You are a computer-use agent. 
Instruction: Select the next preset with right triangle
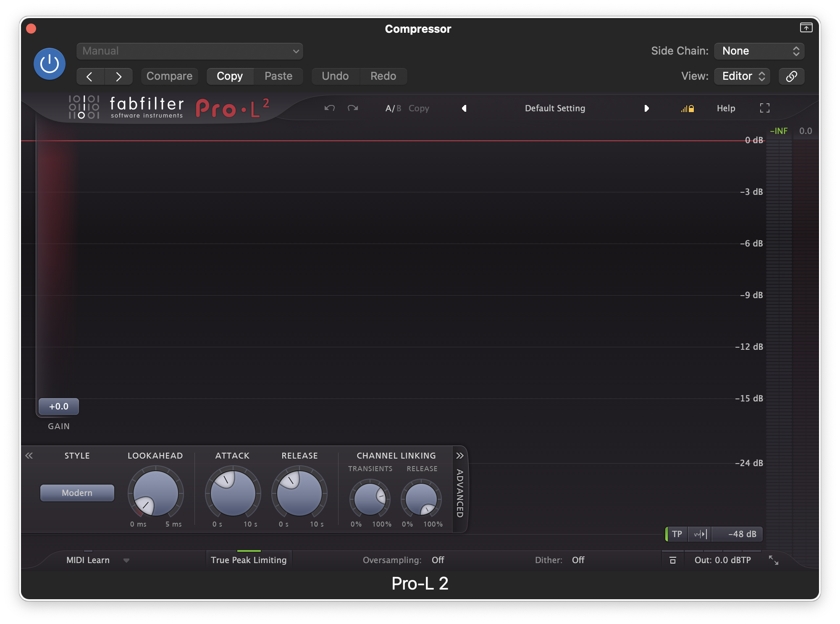[x=646, y=108]
